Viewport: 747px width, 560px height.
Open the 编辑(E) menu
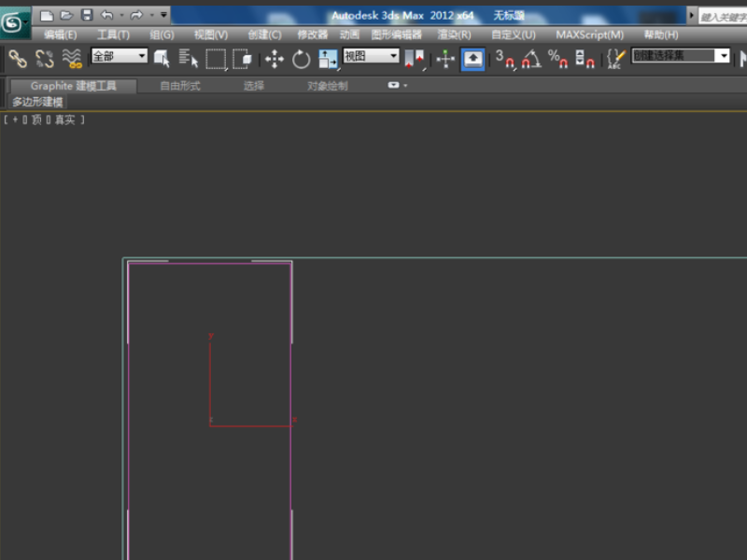(x=61, y=35)
